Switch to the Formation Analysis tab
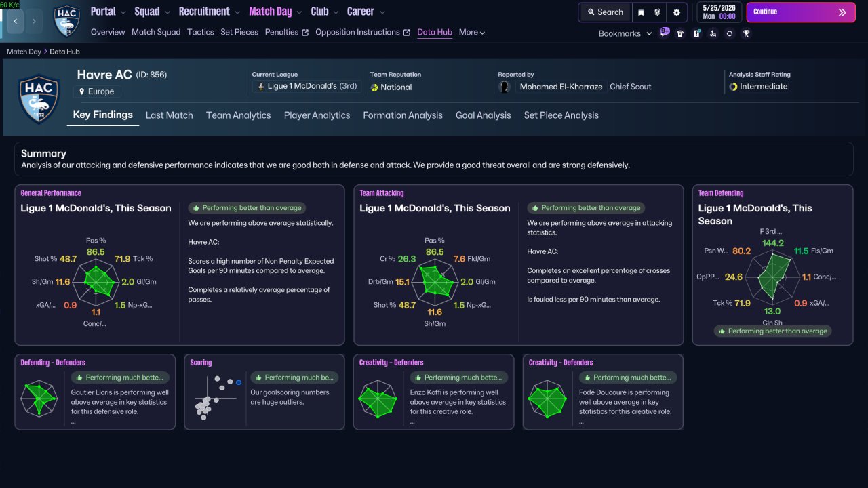Image resolution: width=868 pixels, height=488 pixels. click(403, 115)
